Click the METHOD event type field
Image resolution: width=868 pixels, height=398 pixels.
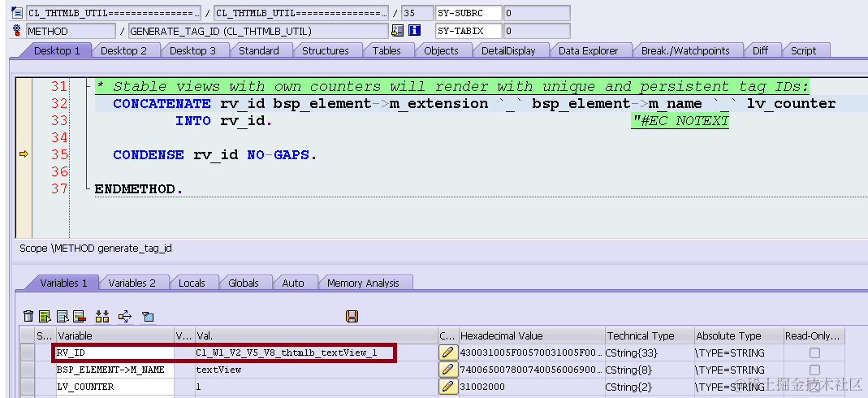[x=71, y=31]
